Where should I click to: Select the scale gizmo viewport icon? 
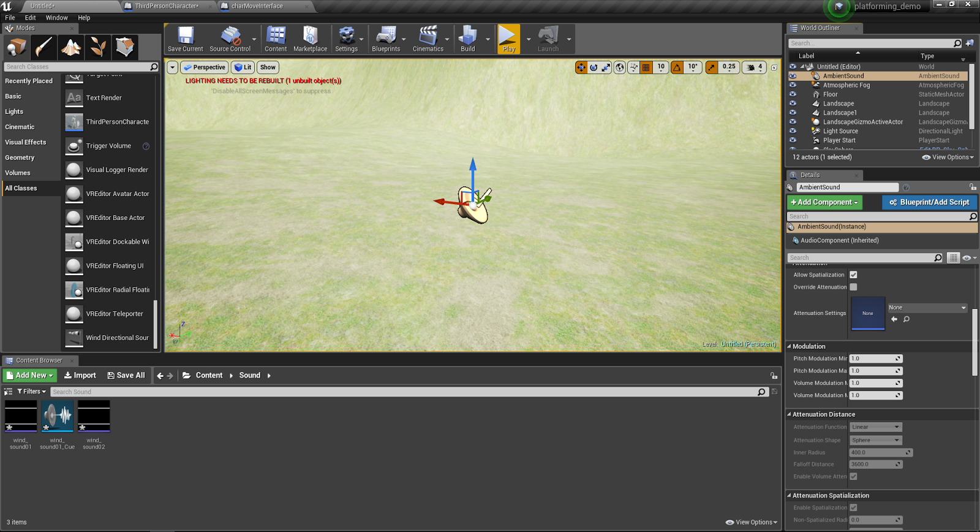tap(606, 67)
